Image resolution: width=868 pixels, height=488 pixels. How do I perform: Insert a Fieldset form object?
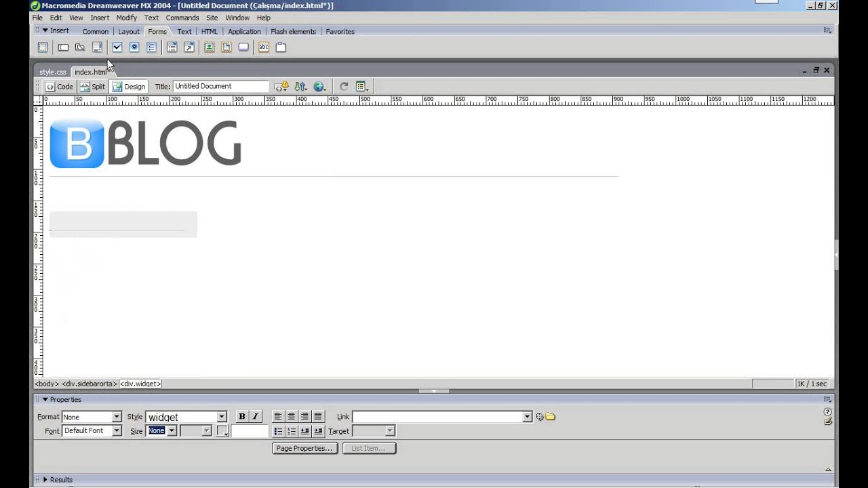[281, 47]
